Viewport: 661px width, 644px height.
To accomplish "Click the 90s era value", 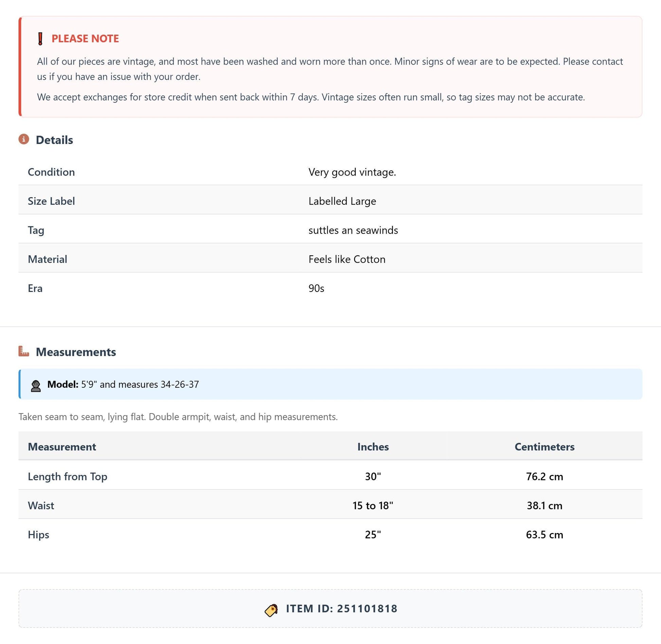I will point(316,288).
